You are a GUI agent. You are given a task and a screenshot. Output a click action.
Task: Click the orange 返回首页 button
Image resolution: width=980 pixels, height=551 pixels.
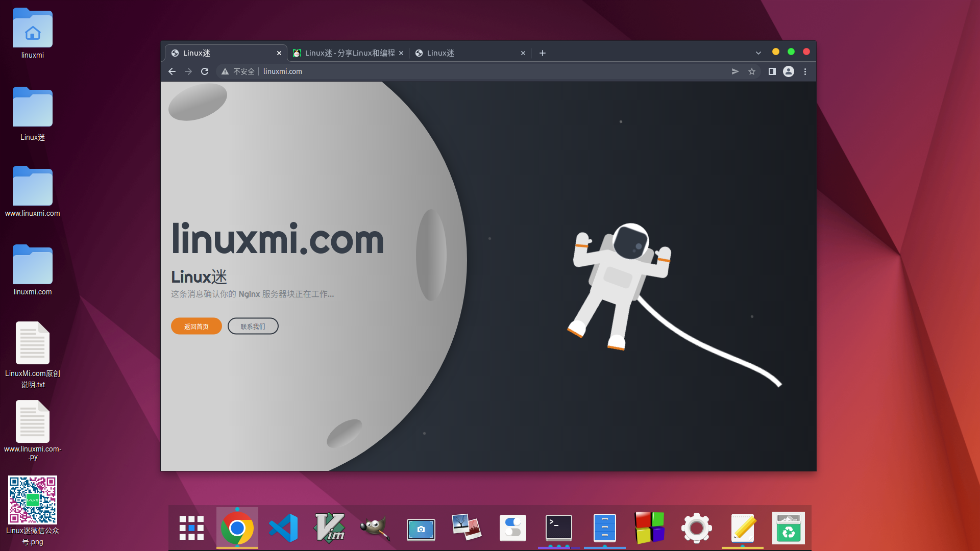click(197, 327)
